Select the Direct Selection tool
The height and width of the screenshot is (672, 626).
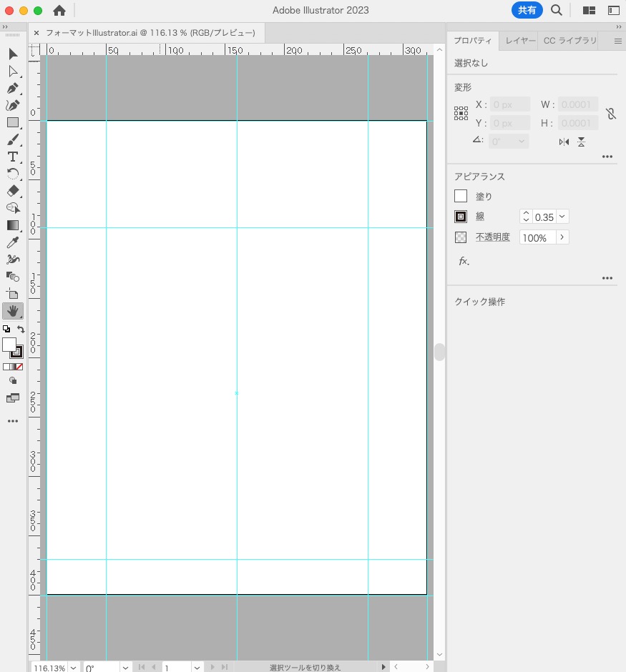[x=13, y=71]
